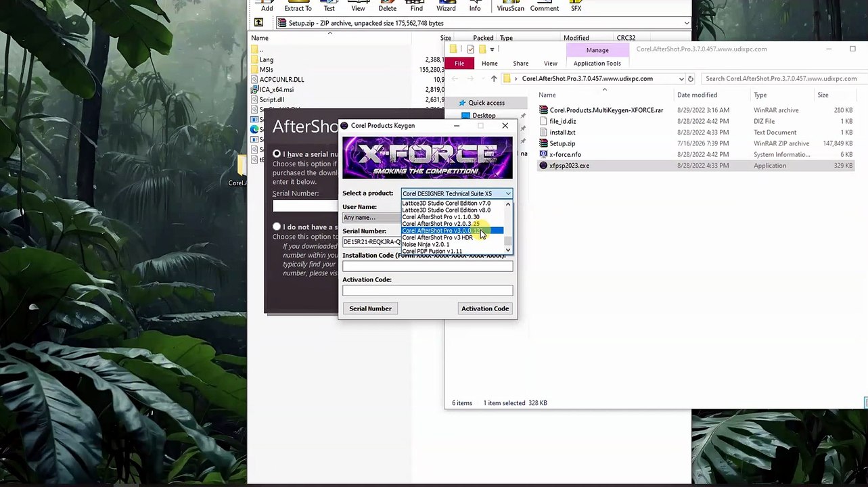The width and height of the screenshot is (868, 487).
Task: Click the Explorer search box
Action: point(783,78)
